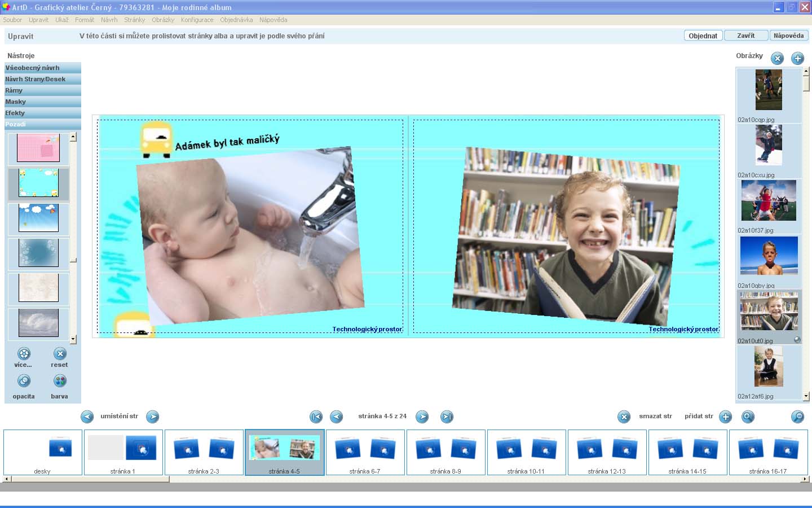Image resolution: width=812 pixels, height=508 pixels.
Task: Open the opacita (opacity) tool
Action: point(24,381)
